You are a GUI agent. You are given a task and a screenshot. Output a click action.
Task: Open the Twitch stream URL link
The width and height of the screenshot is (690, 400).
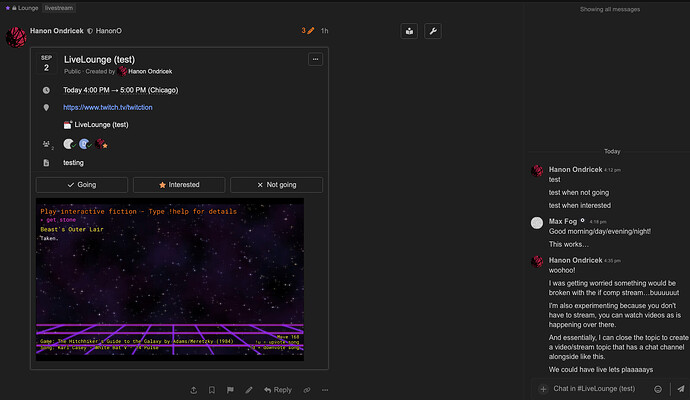(108, 107)
